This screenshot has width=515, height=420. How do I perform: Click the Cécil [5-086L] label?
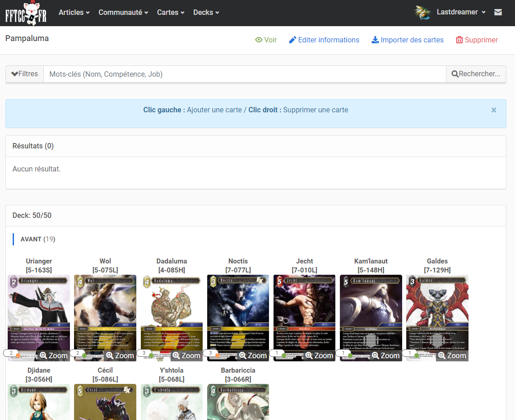pyautogui.click(x=105, y=375)
